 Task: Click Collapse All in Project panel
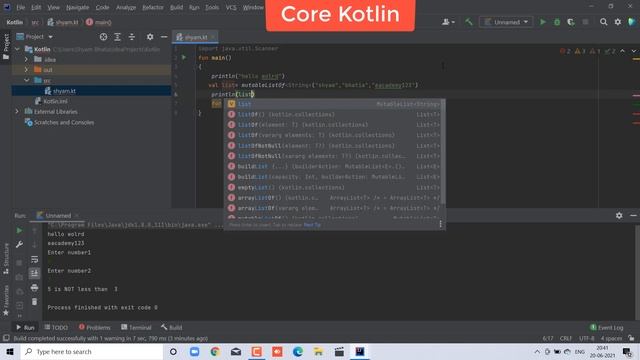[x=132, y=37]
